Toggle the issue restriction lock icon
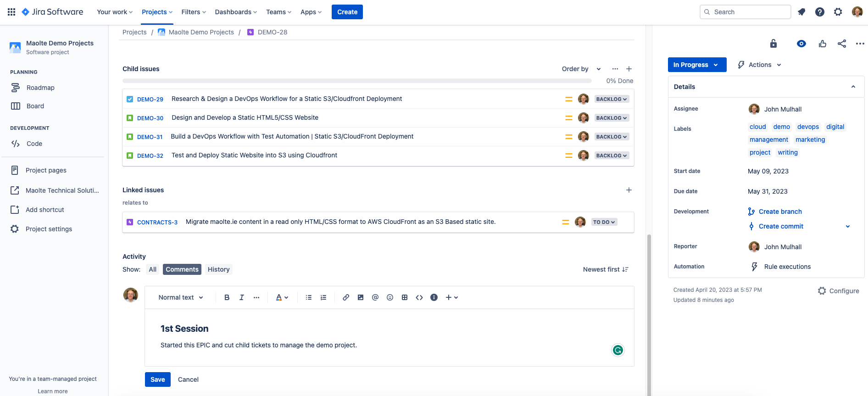868x396 pixels. (773, 44)
